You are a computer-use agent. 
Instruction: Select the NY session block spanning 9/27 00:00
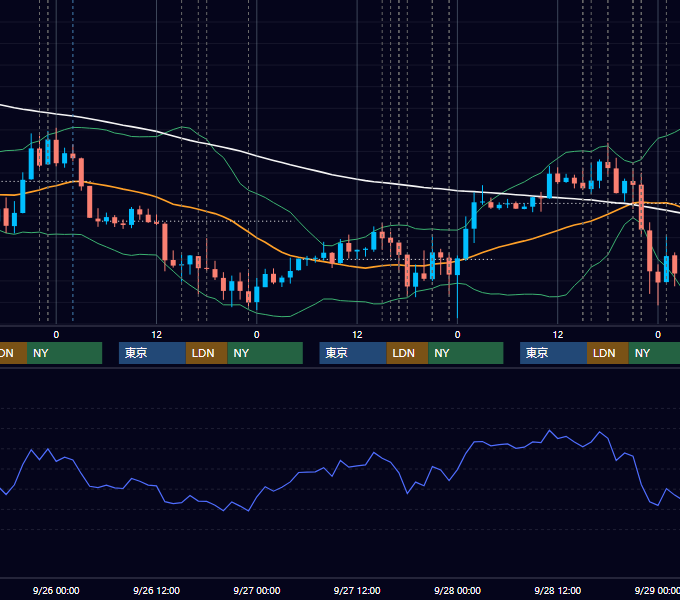pyautogui.click(x=265, y=353)
